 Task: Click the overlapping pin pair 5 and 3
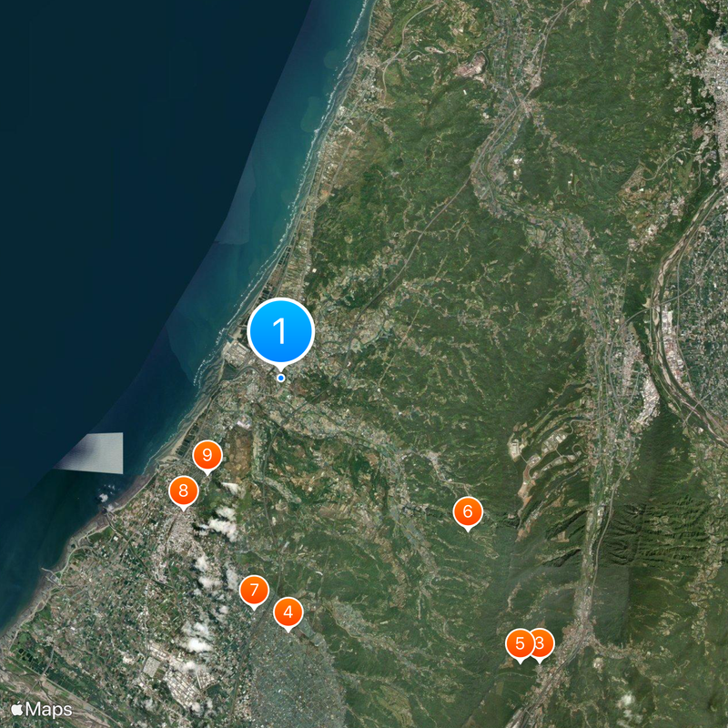coord(530,642)
